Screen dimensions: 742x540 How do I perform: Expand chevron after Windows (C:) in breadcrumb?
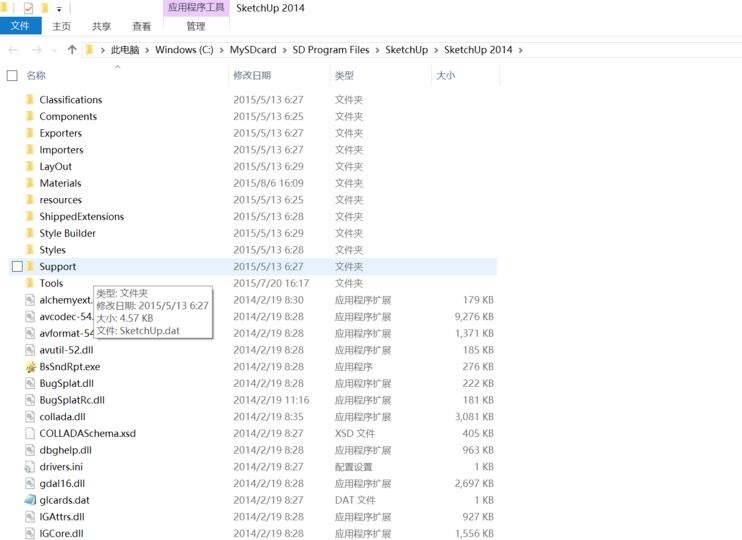[221, 50]
